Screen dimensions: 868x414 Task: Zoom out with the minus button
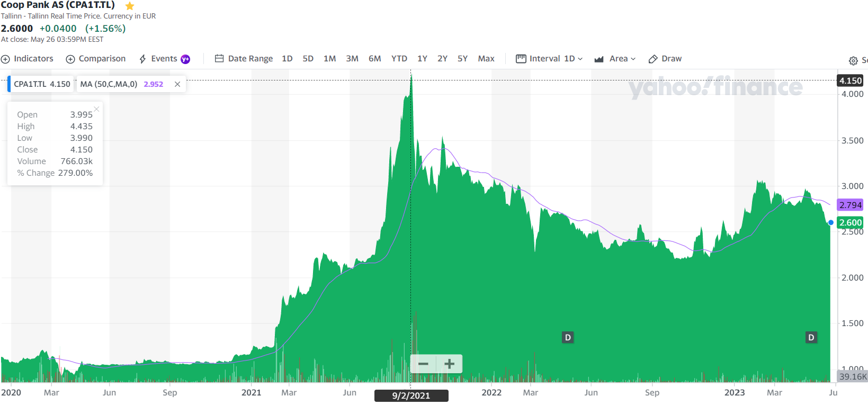pyautogui.click(x=423, y=364)
